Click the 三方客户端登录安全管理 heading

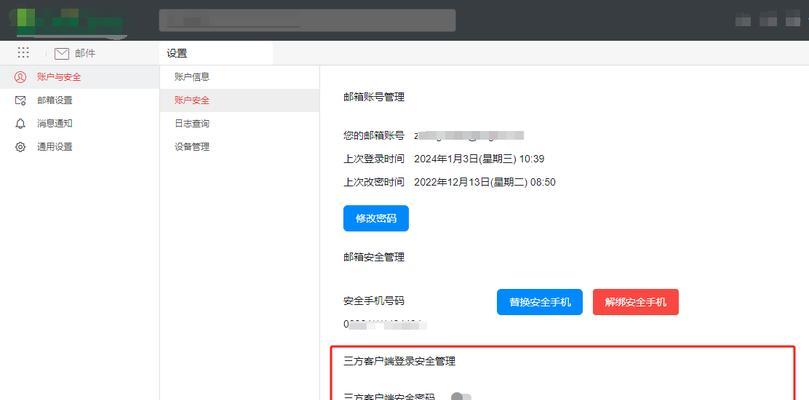[x=399, y=361]
